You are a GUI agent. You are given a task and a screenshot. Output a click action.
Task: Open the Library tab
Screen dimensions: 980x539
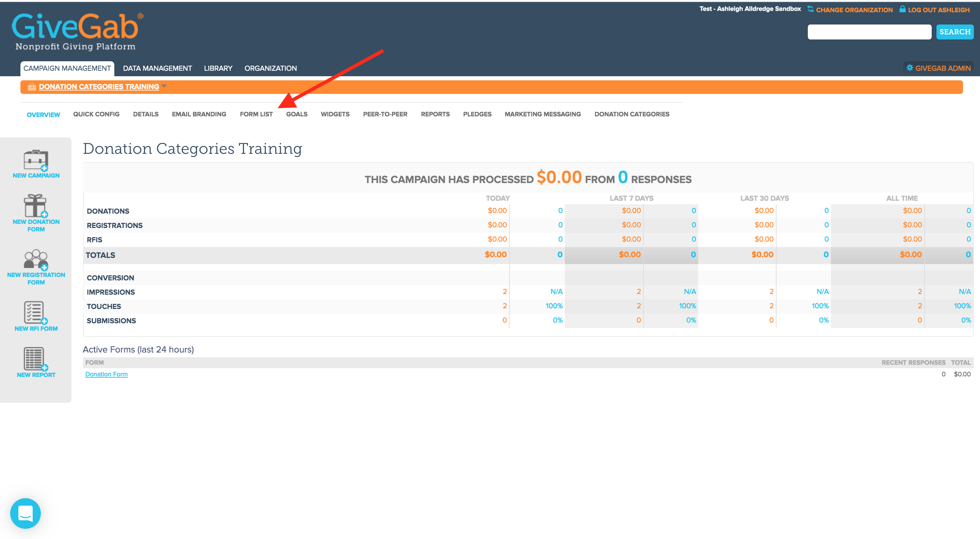pos(218,68)
